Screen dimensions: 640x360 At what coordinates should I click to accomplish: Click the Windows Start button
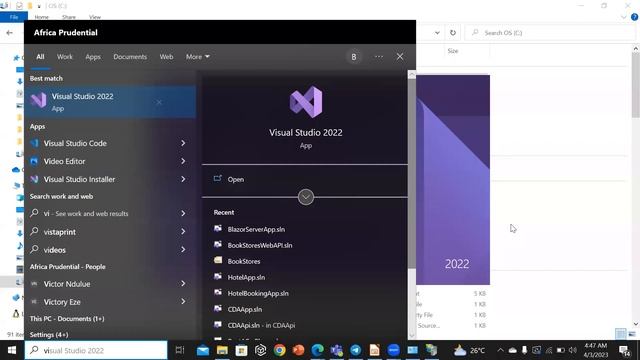12,350
